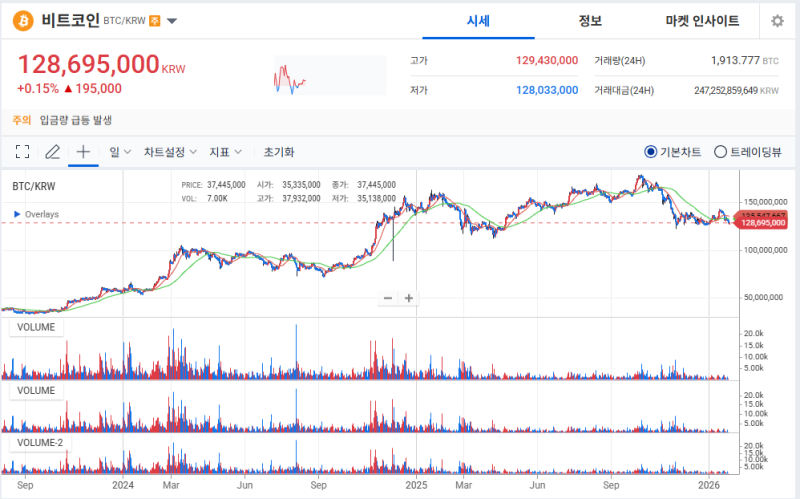This screenshot has height=499, width=800.
Task: Click the 주의 caution label
Action: click(x=22, y=120)
